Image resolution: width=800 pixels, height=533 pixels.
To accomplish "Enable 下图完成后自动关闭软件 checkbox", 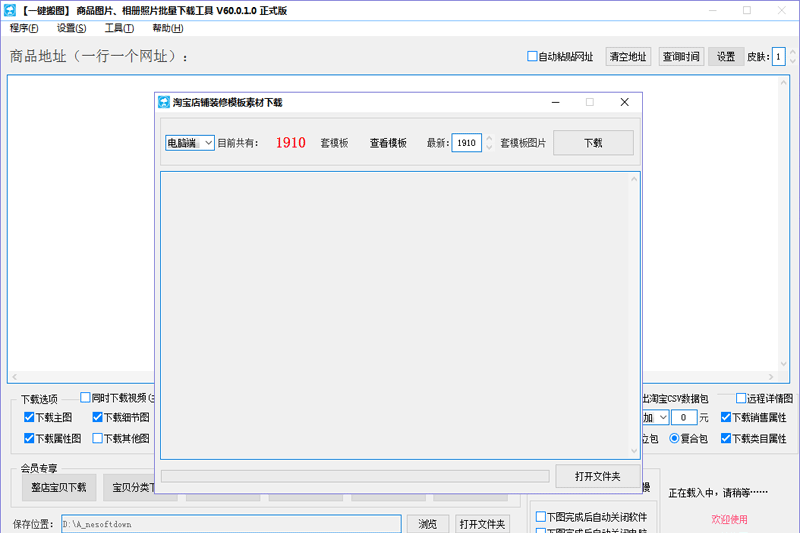I will point(541,517).
